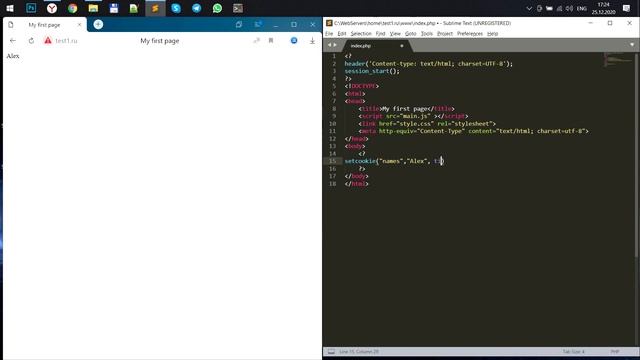Click line number 18 in the gutter
The image size is (640, 360).
(x=333, y=184)
